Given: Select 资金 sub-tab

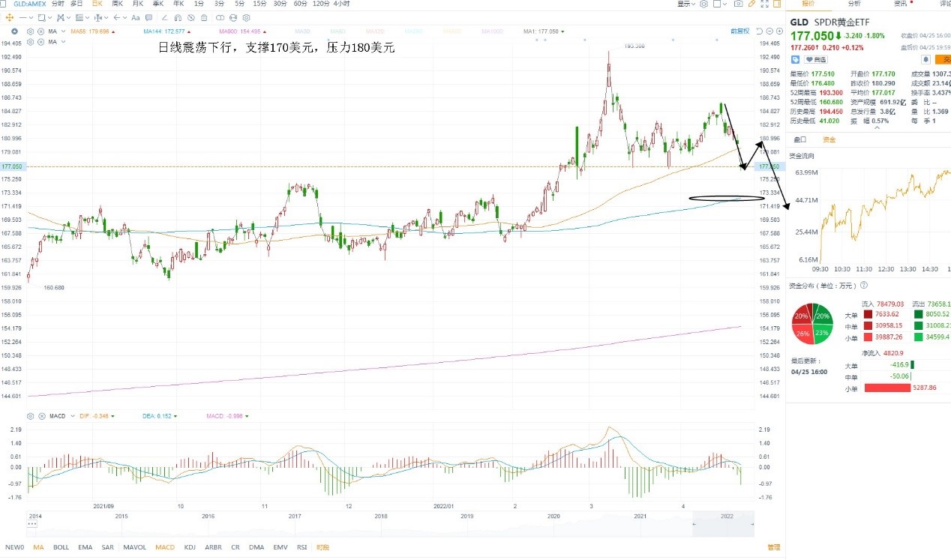Looking at the screenshot, I should 829,139.
